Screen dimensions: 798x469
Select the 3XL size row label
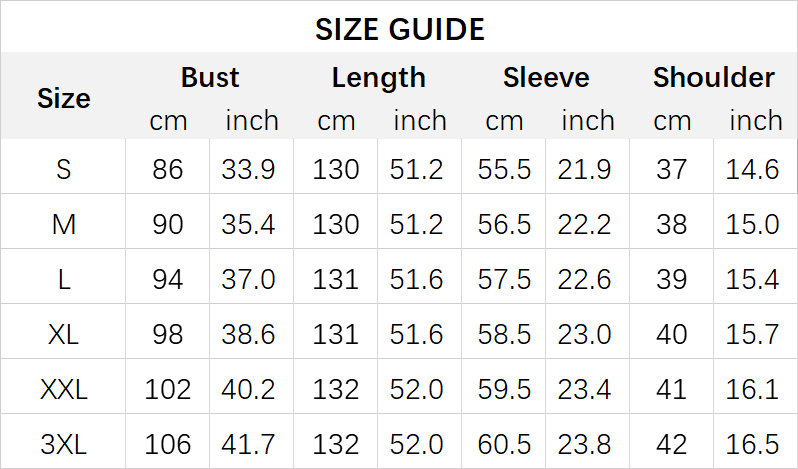pyautogui.click(x=63, y=442)
